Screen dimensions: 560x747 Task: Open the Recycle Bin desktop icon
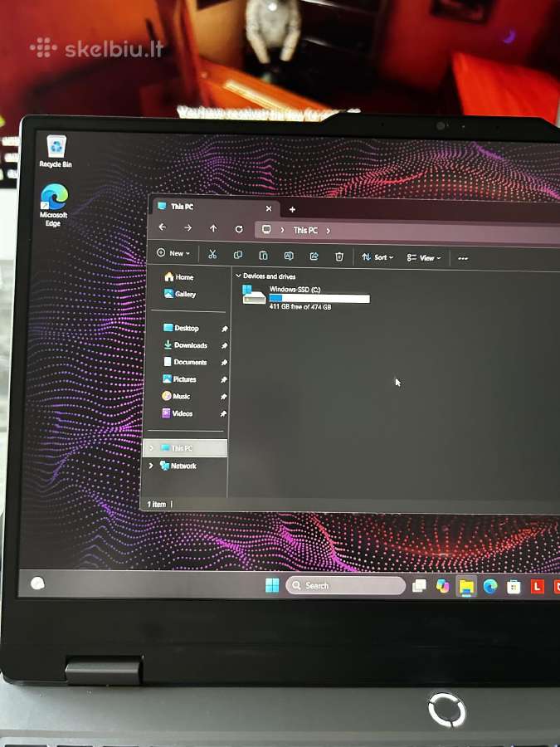pos(56,152)
